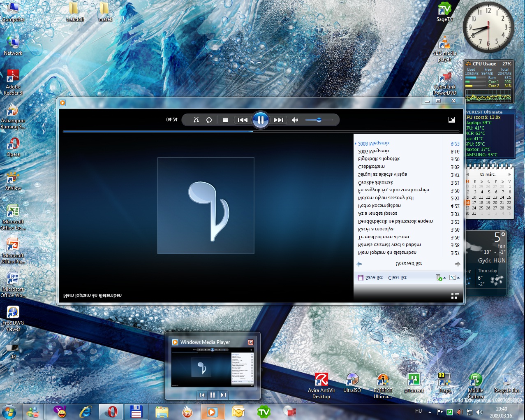The image size is (525, 420).
Task: Select the XnView desktop shortcut
Action: (x=13, y=181)
